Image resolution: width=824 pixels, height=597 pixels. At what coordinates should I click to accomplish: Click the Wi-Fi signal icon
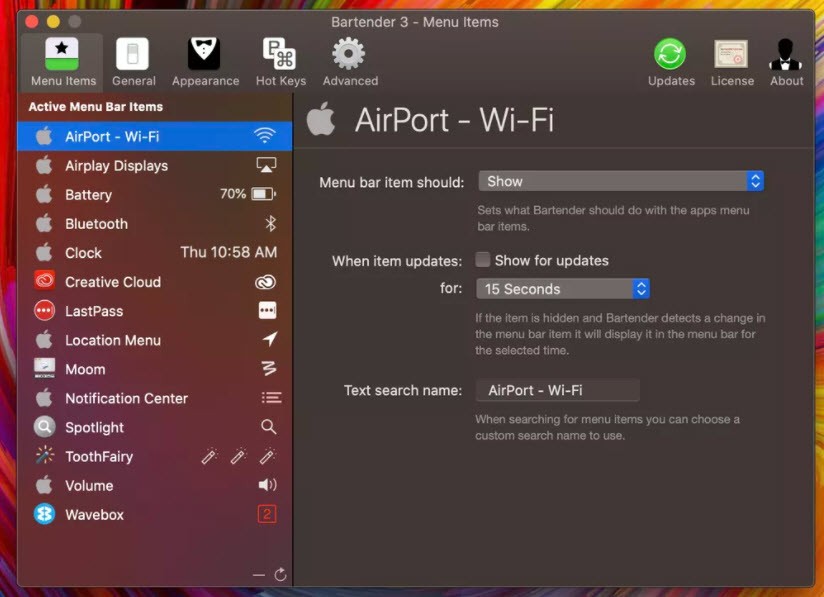pos(265,136)
